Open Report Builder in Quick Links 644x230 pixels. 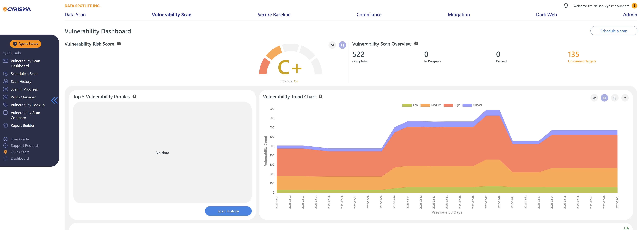tap(22, 125)
